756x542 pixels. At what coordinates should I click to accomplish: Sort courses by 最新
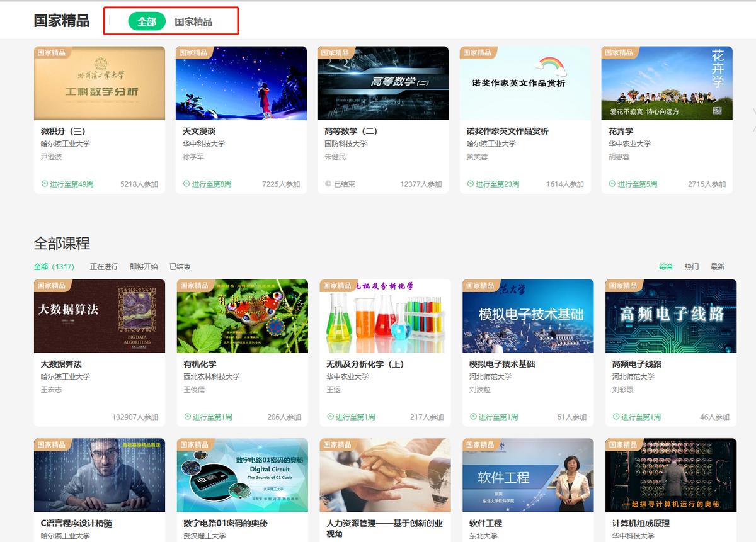[x=719, y=266]
